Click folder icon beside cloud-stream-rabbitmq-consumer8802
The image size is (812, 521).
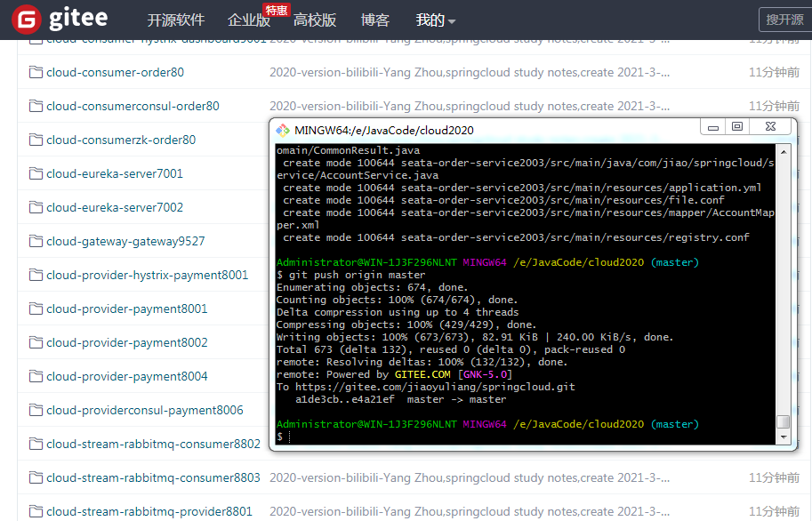pos(36,444)
